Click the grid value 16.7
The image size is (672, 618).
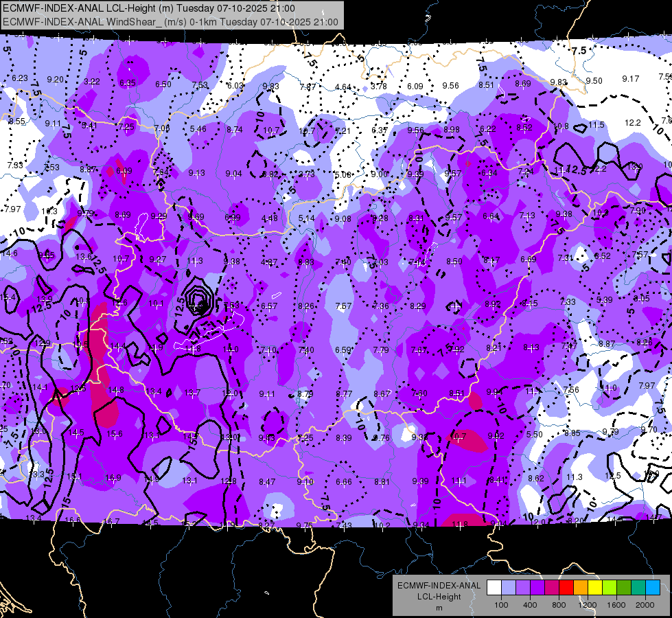(111, 521)
